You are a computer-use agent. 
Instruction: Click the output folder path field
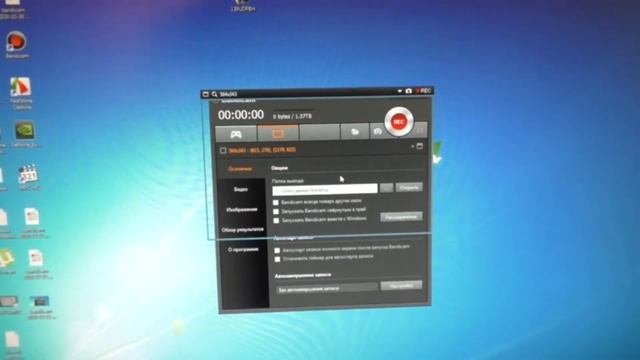click(x=325, y=189)
